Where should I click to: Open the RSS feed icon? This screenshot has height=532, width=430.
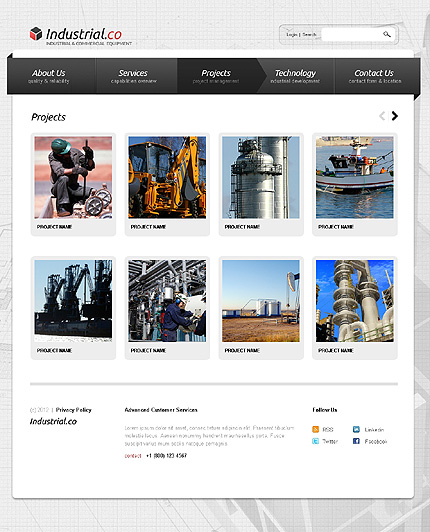point(316,430)
